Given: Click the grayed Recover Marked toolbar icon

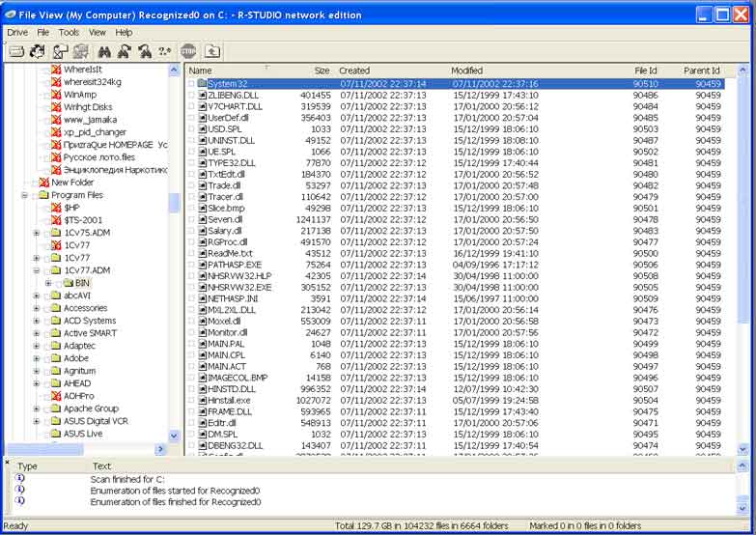Looking at the screenshot, I should (81, 51).
